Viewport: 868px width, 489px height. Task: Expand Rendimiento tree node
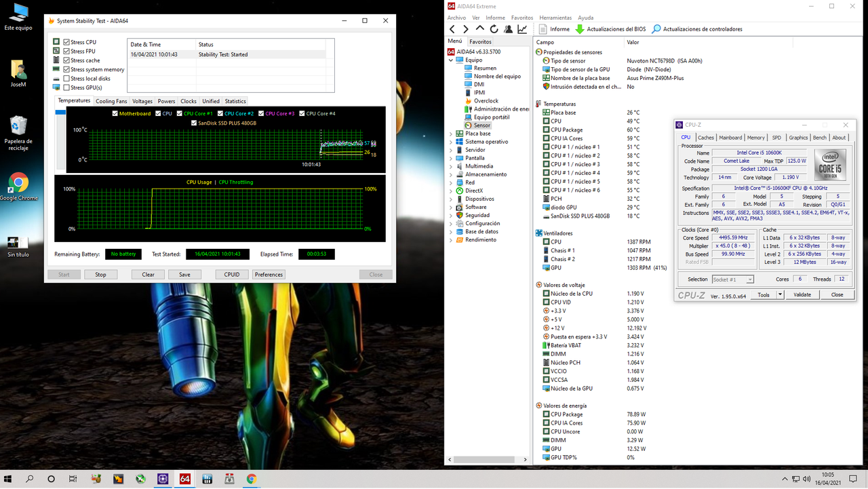click(451, 239)
